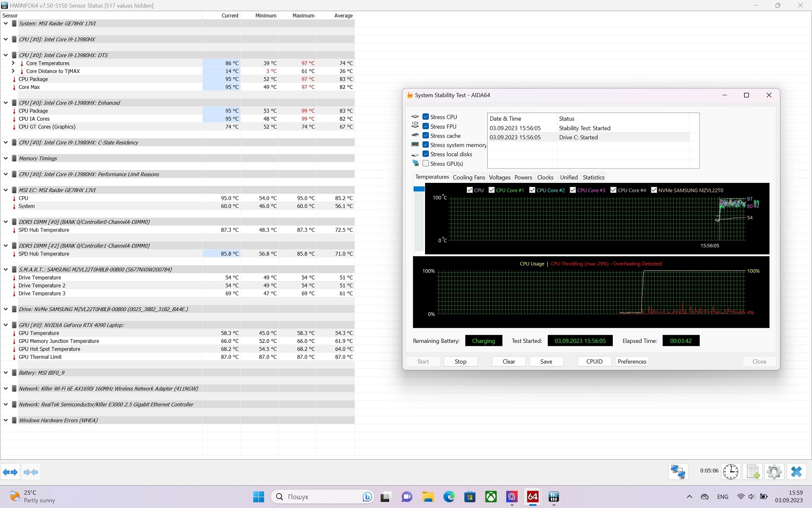Open volume speaker tray icon

click(x=752, y=497)
